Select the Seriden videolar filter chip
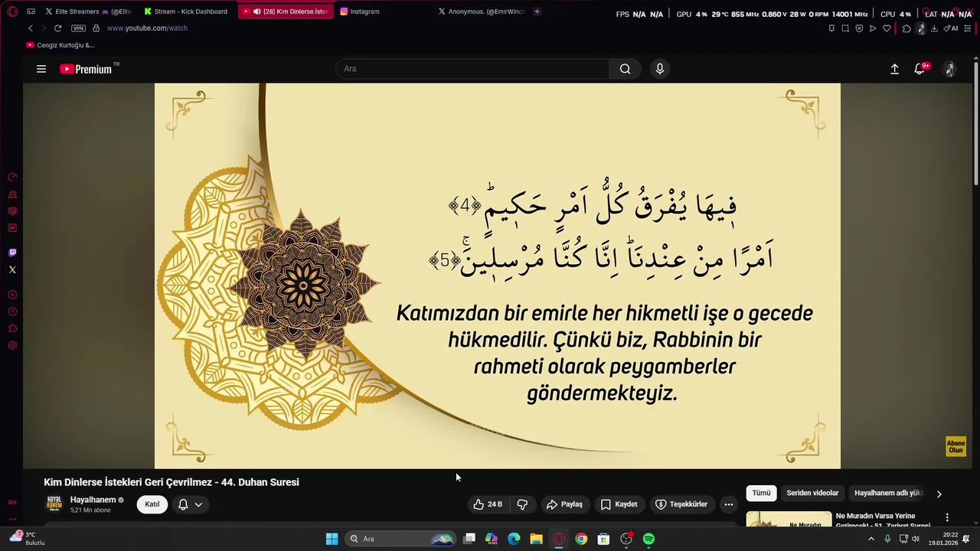The height and width of the screenshot is (551, 980). pos(812,494)
